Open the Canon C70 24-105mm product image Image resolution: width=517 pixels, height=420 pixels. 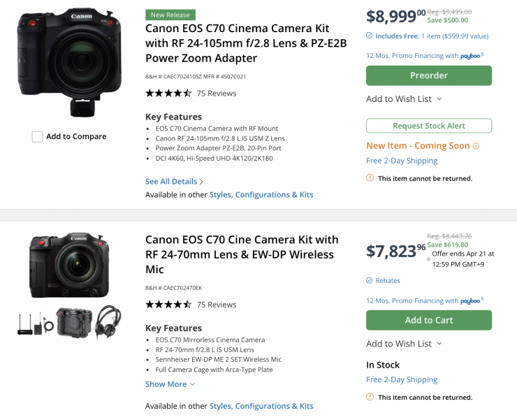(x=68, y=61)
